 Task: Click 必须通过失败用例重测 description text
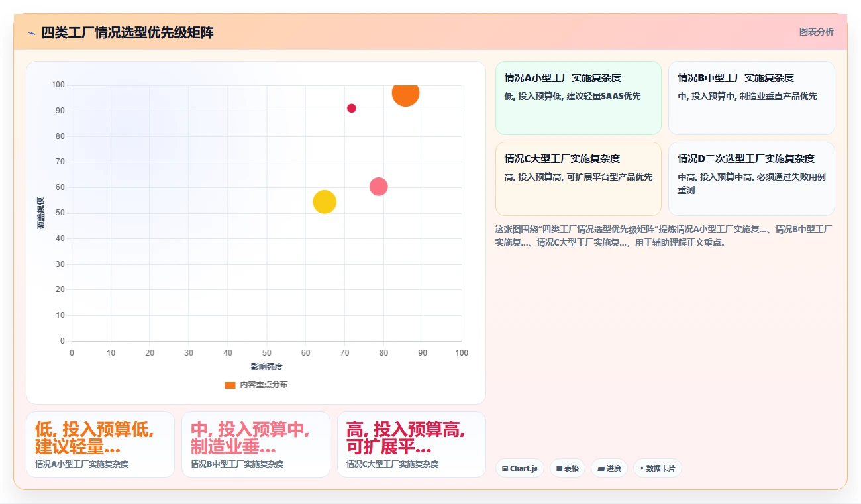tap(752, 183)
